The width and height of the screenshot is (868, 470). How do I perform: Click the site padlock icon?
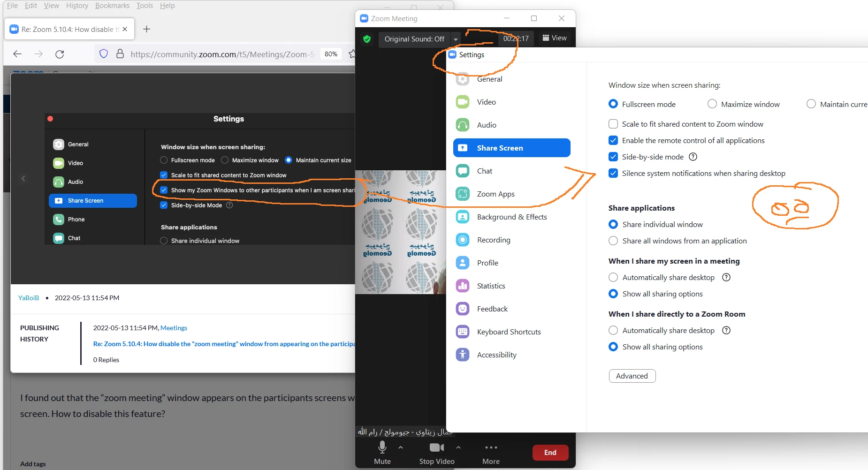click(x=120, y=54)
